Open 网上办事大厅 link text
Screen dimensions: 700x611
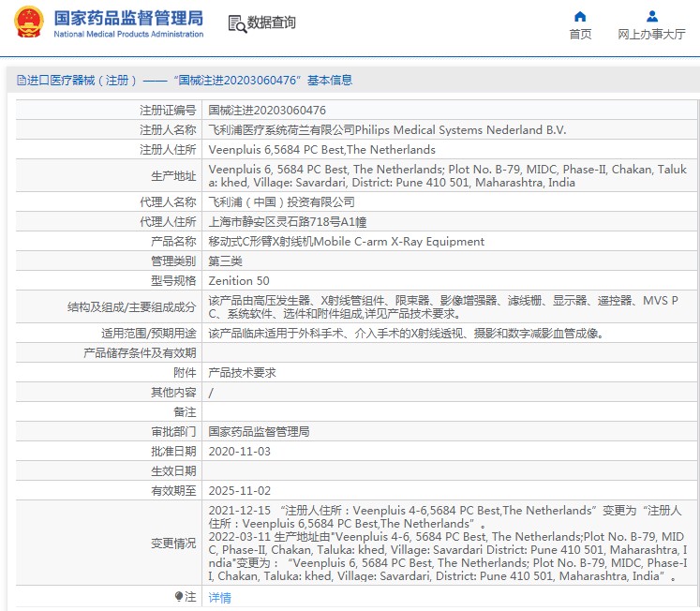[x=652, y=35]
